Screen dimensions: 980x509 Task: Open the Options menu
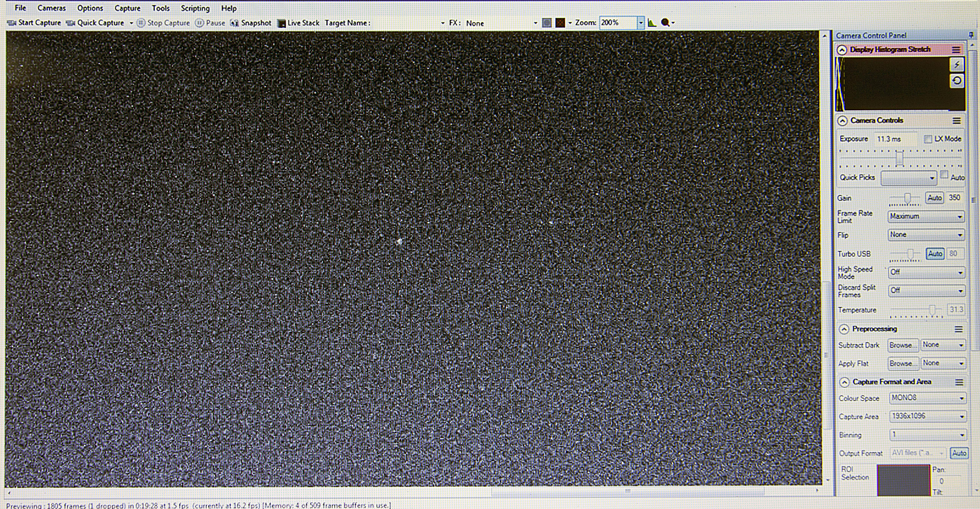pyautogui.click(x=90, y=8)
